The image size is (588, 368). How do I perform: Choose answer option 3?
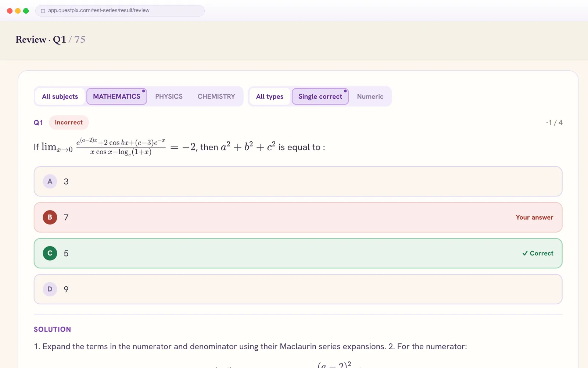pos(298,181)
